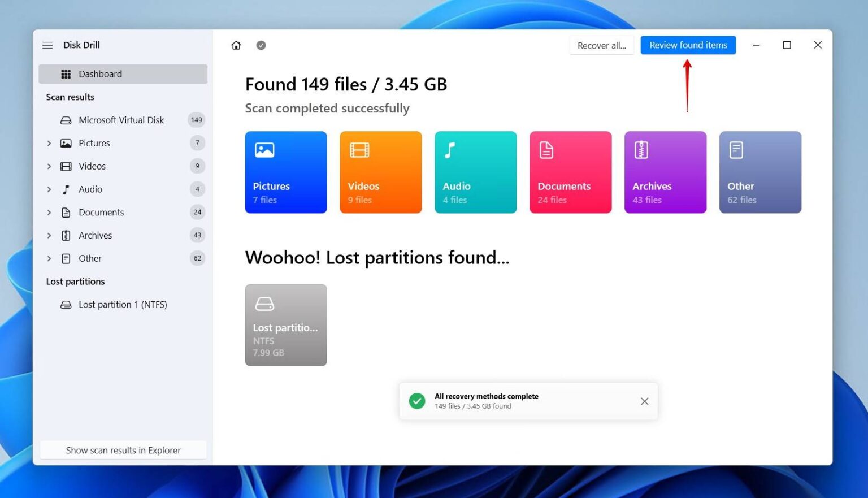Click the home icon in the toolbar

coord(236,45)
